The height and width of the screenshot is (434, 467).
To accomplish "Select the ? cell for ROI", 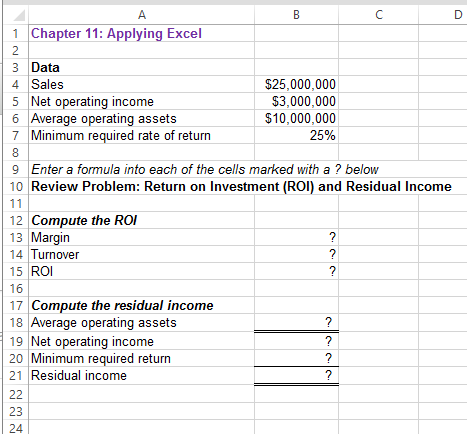I will point(296,271).
